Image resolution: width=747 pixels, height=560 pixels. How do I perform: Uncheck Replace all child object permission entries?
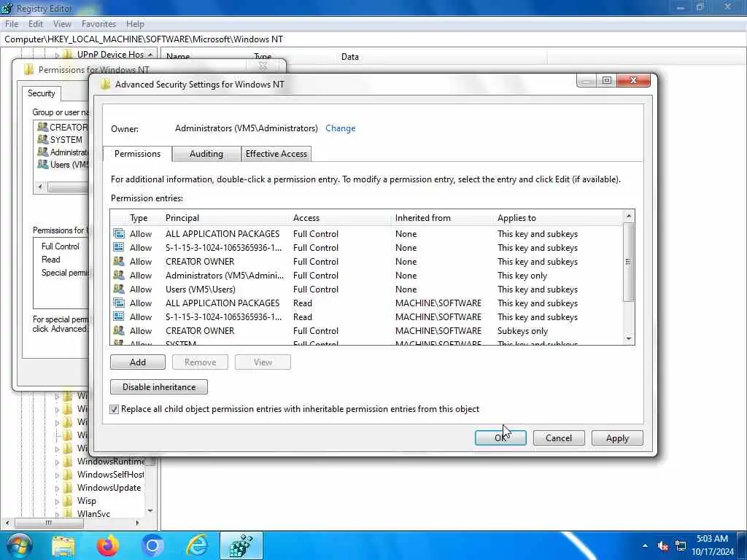[x=115, y=409]
